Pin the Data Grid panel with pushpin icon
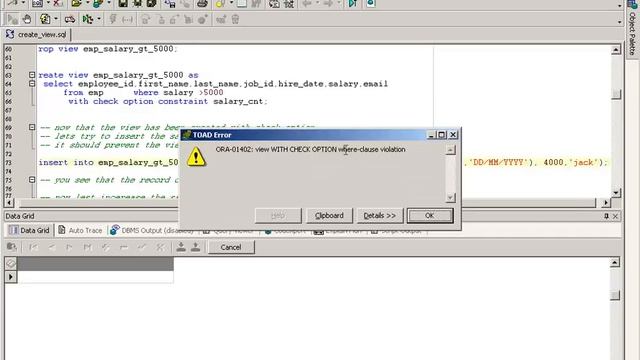640x360 pixels. 607,216
